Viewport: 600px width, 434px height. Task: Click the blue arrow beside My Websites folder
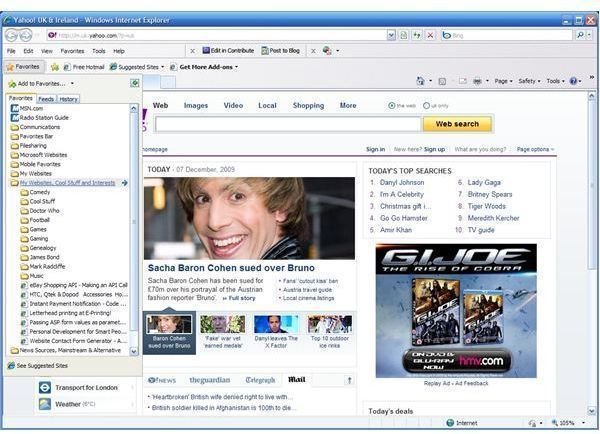[x=124, y=183]
